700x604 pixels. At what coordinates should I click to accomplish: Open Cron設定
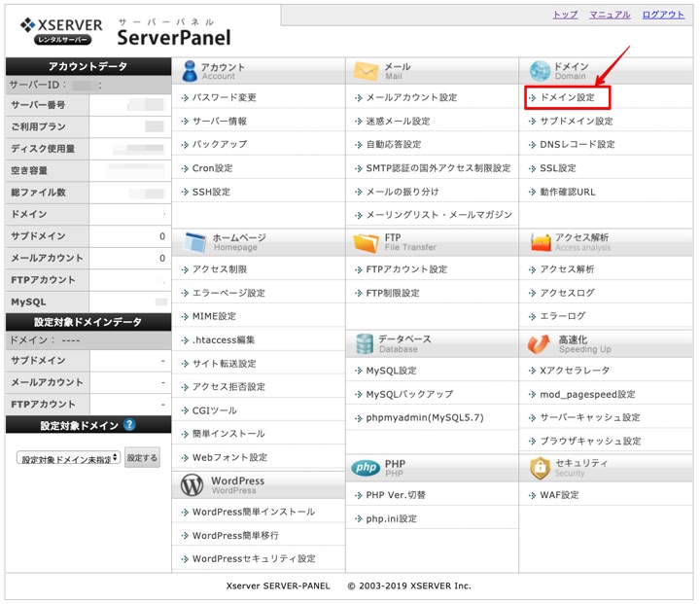point(212,168)
